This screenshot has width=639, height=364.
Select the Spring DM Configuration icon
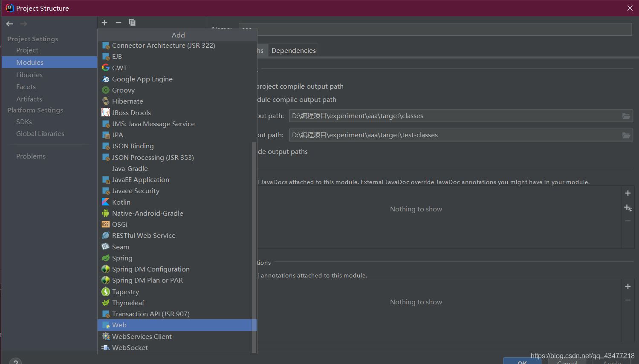[106, 269]
